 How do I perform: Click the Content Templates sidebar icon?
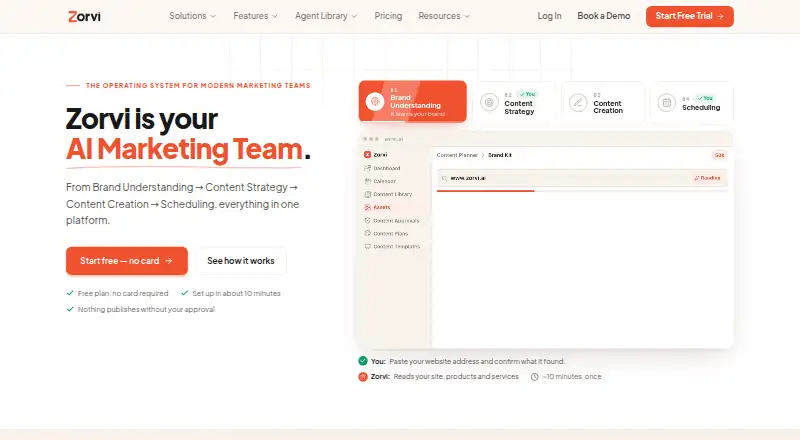[x=367, y=247]
